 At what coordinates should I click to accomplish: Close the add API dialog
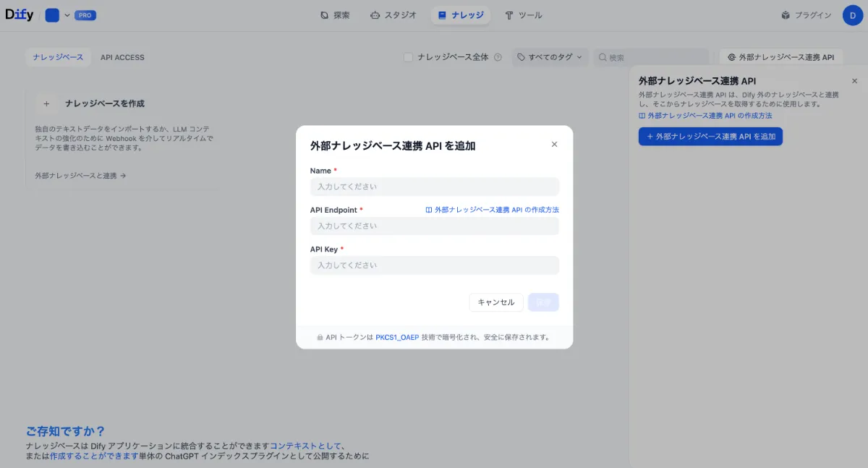pos(554,144)
